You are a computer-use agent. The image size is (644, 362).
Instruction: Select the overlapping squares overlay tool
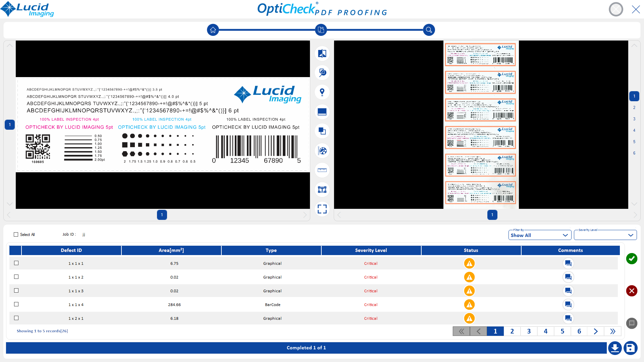tap(322, 131)
